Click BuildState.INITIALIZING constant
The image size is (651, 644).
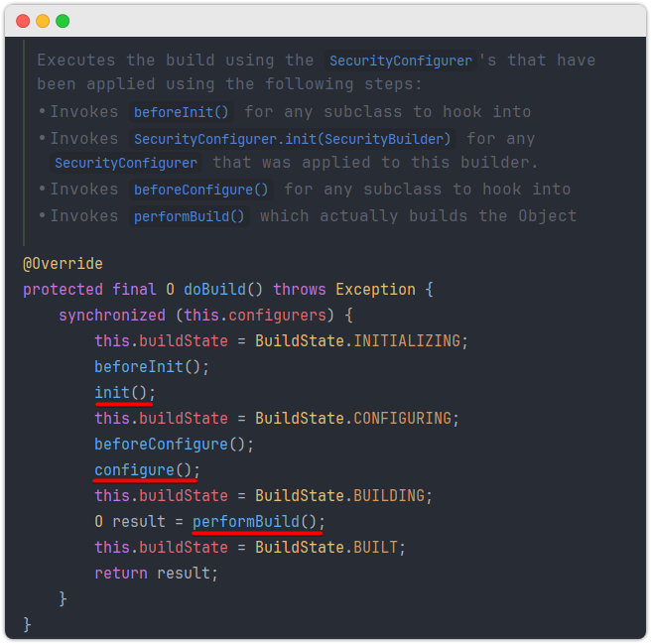pyautogui.click(x=361, y=341)
